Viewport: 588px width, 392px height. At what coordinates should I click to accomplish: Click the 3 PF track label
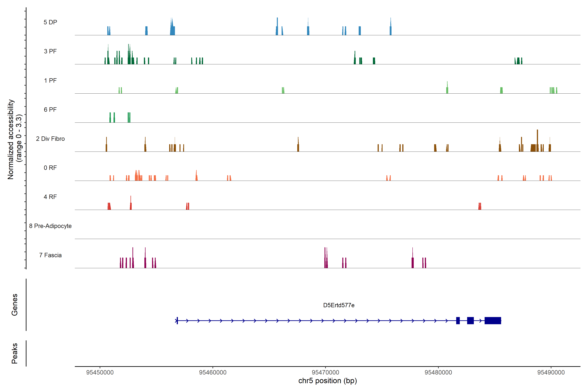[50, 51]
